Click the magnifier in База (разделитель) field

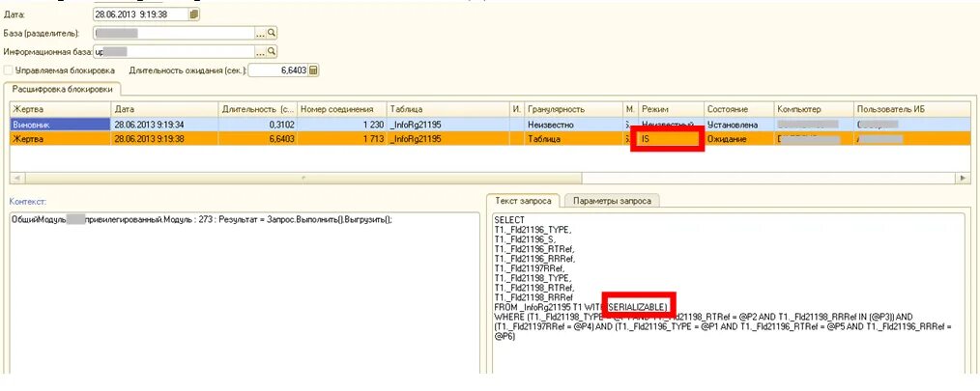(x=272, y=33)
